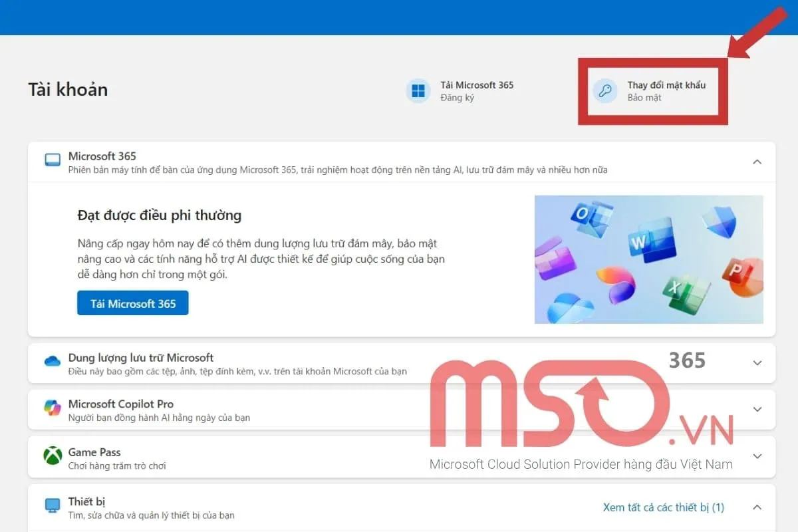
Task: Collapse the Thiết bị section
Action: [757, 507]
